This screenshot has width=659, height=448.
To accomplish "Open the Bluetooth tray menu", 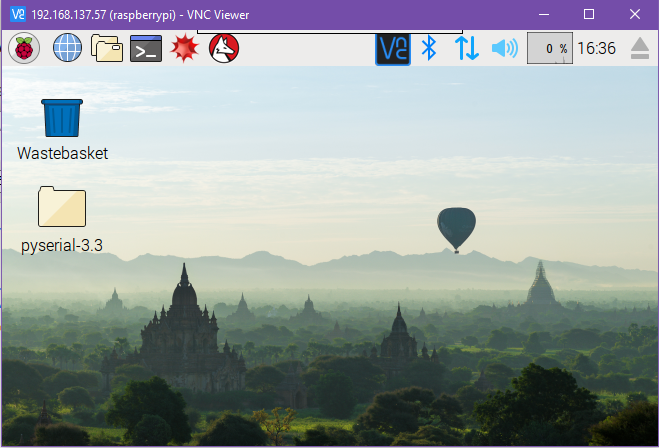I will tap(429, 48).
